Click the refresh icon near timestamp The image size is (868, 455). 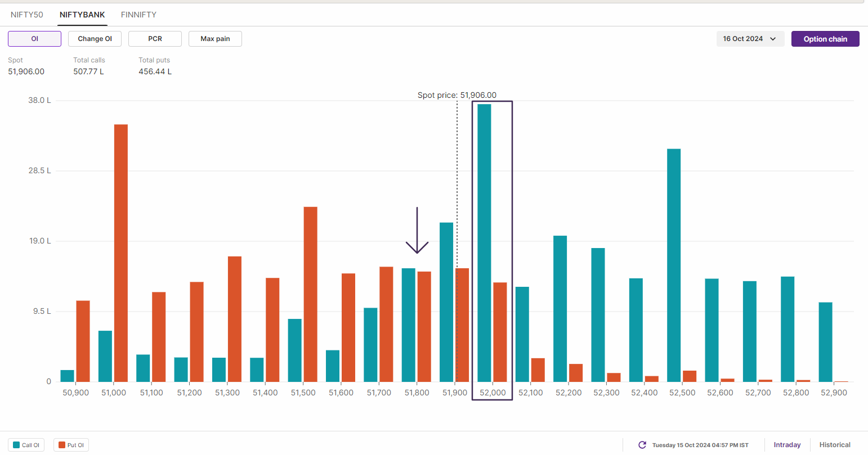click(642, 445)
